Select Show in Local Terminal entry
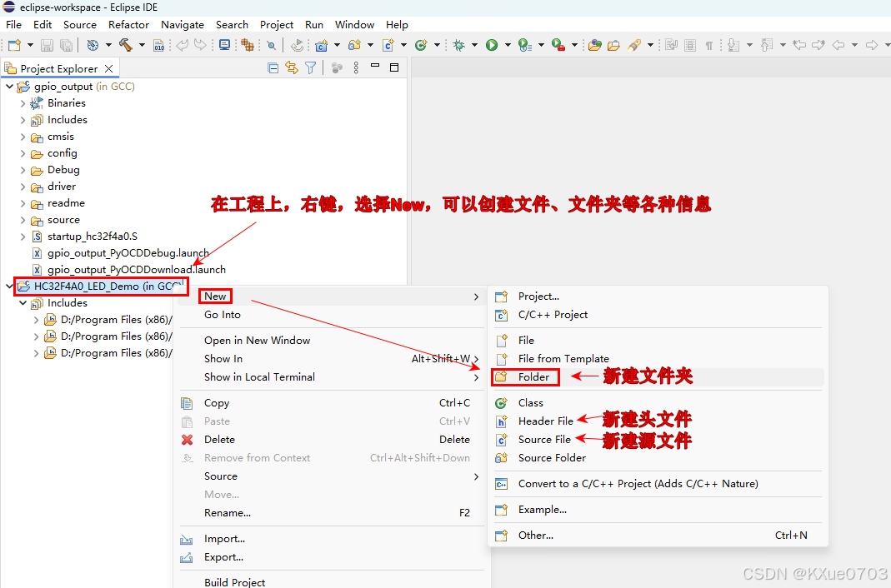The image size is (891, 588). coord(332,376)
